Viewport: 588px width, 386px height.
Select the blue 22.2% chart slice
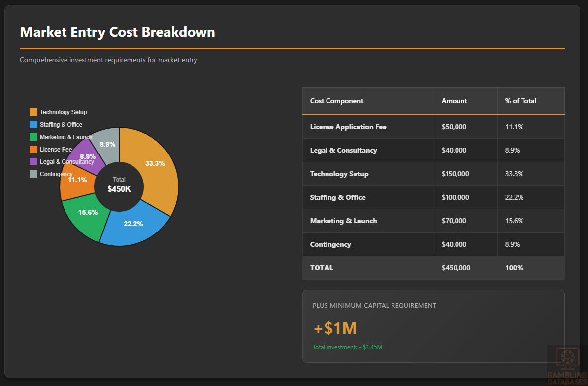(133, 224)
